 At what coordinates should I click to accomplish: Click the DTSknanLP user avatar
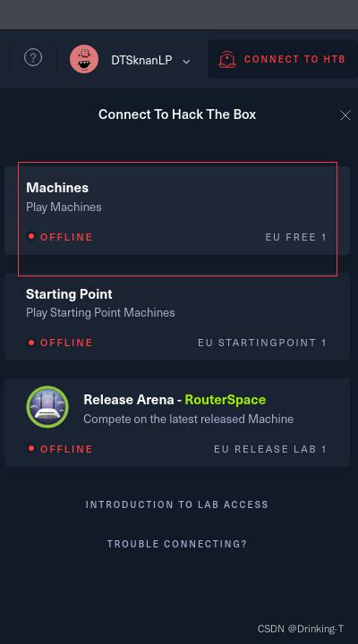[84, 59]
